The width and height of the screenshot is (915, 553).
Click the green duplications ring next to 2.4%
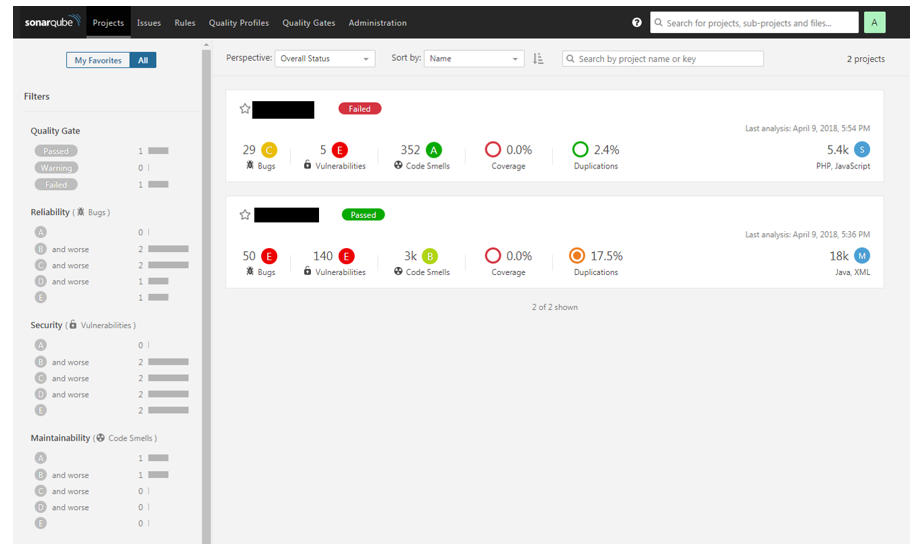[x=580, y=149]
